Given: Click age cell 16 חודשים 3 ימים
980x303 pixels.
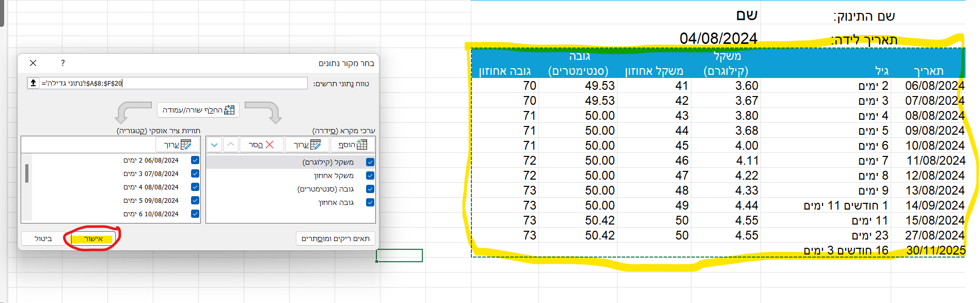Looking at the screenshot, I should 846,250.
